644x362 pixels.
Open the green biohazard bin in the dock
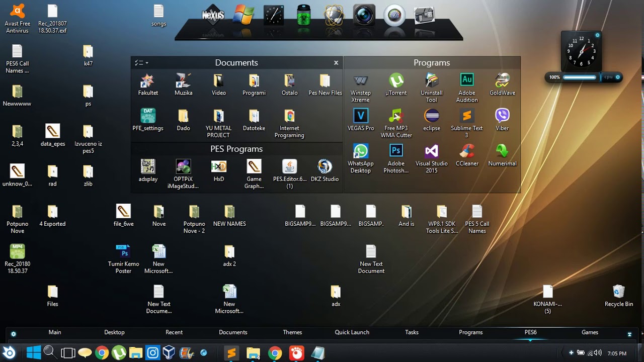[303, 15]
